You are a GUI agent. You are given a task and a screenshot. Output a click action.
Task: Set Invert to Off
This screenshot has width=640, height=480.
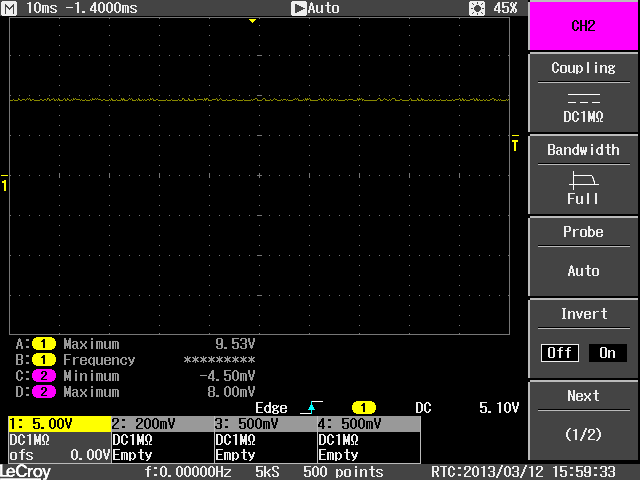pyautogui.click(x=560, y=353)
